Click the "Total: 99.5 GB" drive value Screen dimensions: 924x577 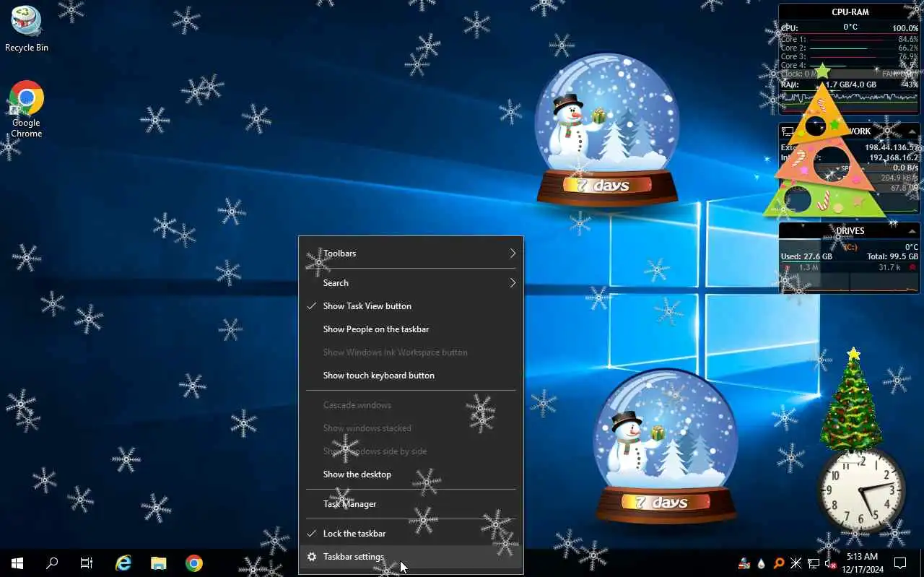click(892, 256)
